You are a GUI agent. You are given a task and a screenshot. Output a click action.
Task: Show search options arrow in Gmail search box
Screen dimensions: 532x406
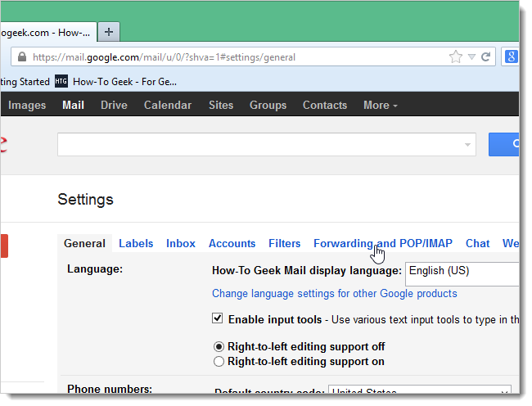(x=468, y=145)
